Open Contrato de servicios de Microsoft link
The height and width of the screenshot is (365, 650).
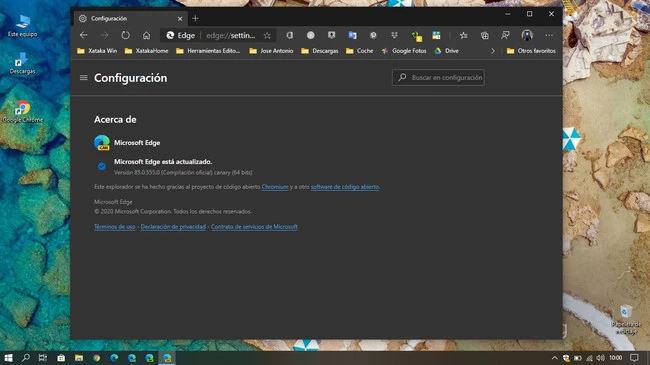click(254, 227)
